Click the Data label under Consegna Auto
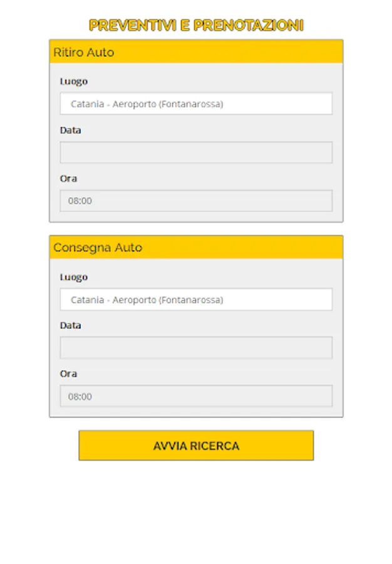Viewport: 392px width, 564px height. click(71, 326)
